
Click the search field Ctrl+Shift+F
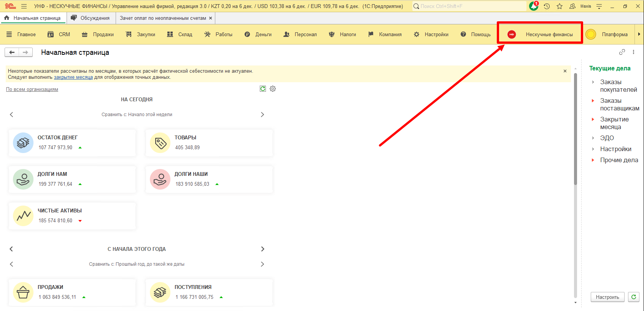point(469,6)
